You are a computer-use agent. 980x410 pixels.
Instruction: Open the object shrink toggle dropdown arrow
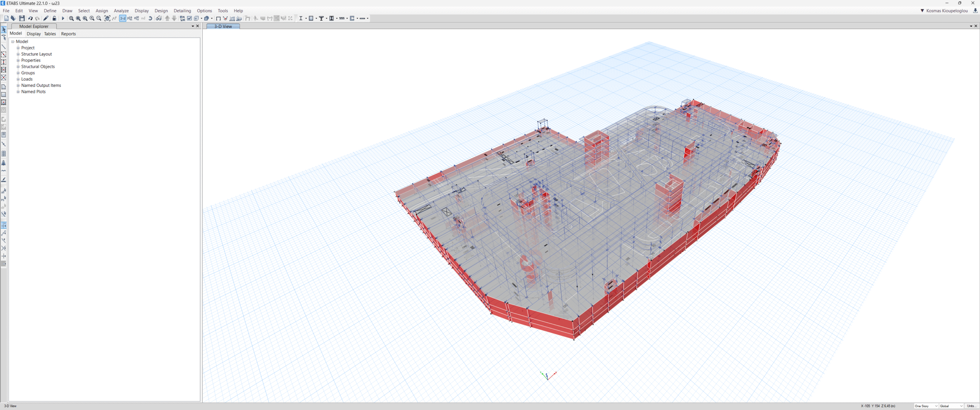(201, 18)
